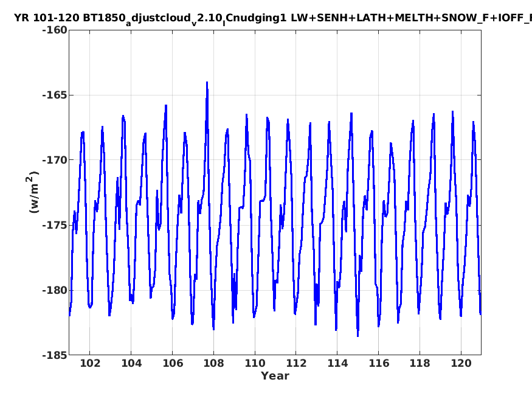
Task: Click the x-axis tick label 108
Action: click(214, 363)
